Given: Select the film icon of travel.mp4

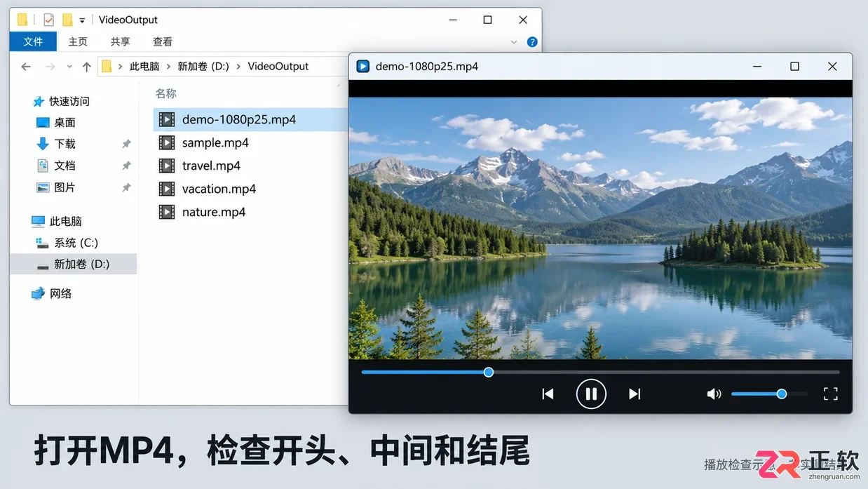Looking at the screenshot, I should click(x=167, y=166).
